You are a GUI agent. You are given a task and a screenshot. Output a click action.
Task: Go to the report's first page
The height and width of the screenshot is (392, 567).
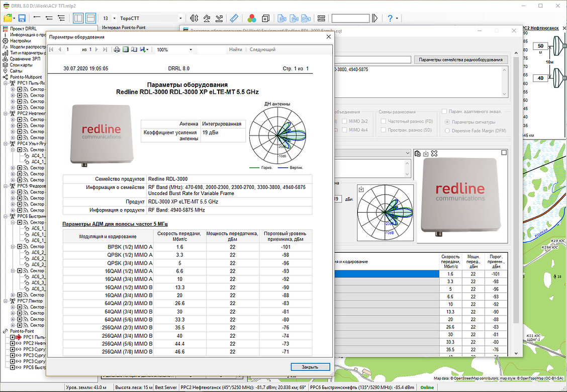[x=51, y=50]
